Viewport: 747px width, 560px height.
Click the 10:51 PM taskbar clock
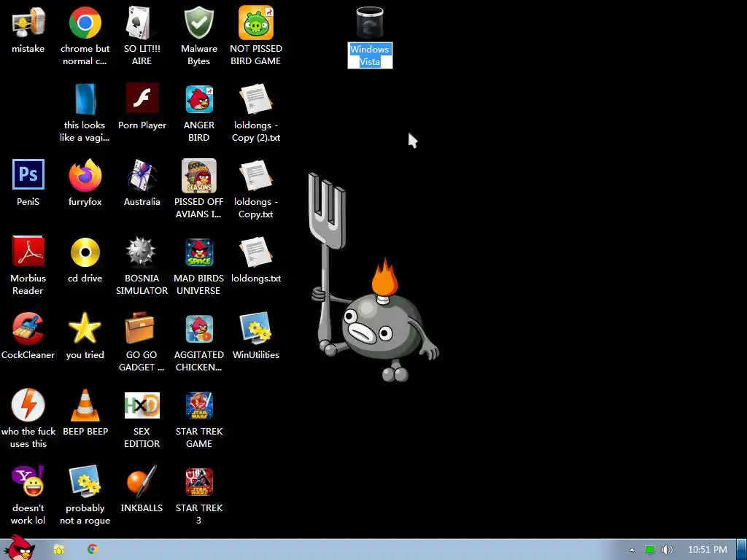tap(708, 550)
